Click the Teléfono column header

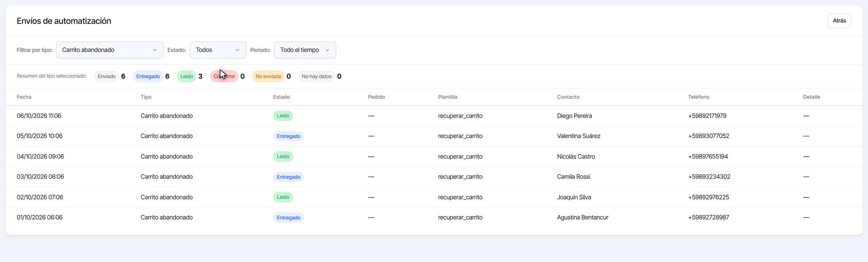tap(699, 97)
